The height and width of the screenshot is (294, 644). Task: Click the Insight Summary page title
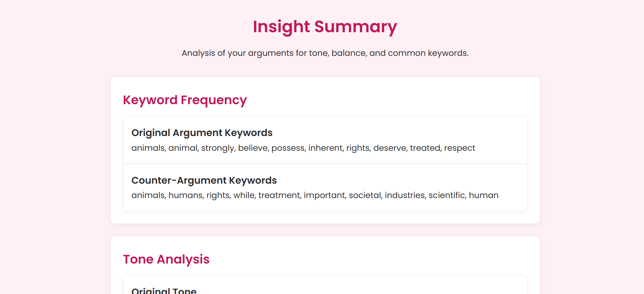tap(325, 27)
